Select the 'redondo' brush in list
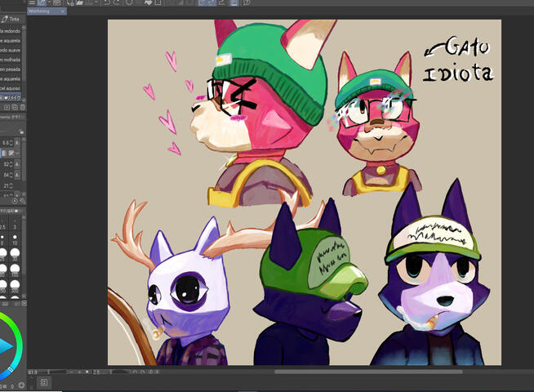 pyautogui.click(x=11, y=31)
